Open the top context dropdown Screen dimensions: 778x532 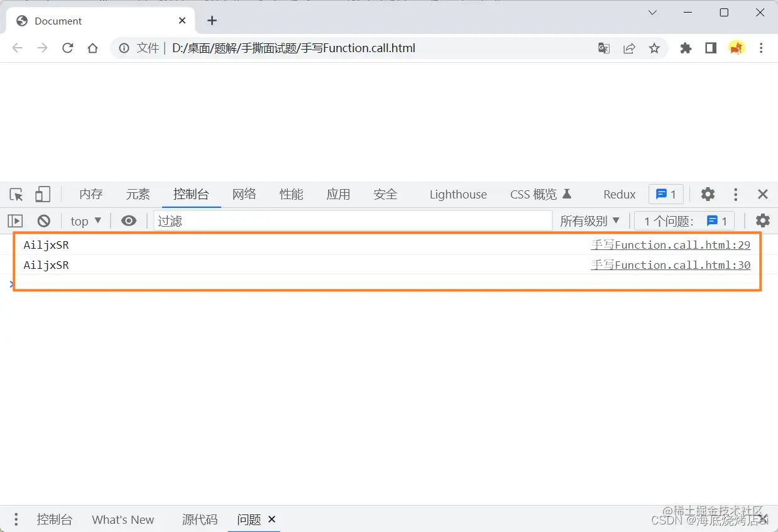[86, 221]
